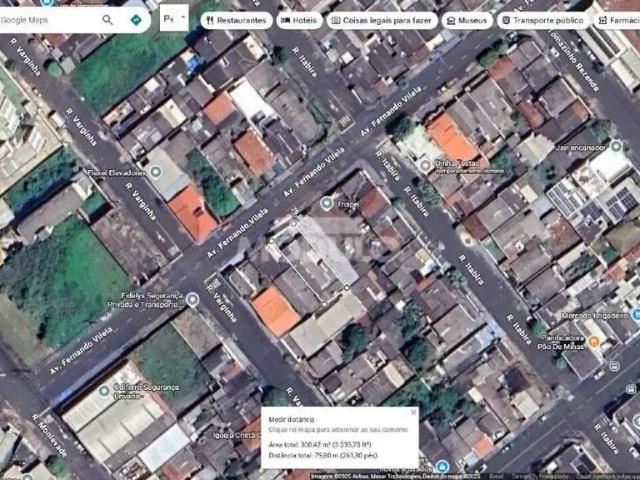Image resolution: width=640 pixels, height=480 pixels.
Task: Filter map by Restaurantes
Action: coord(236,20)
